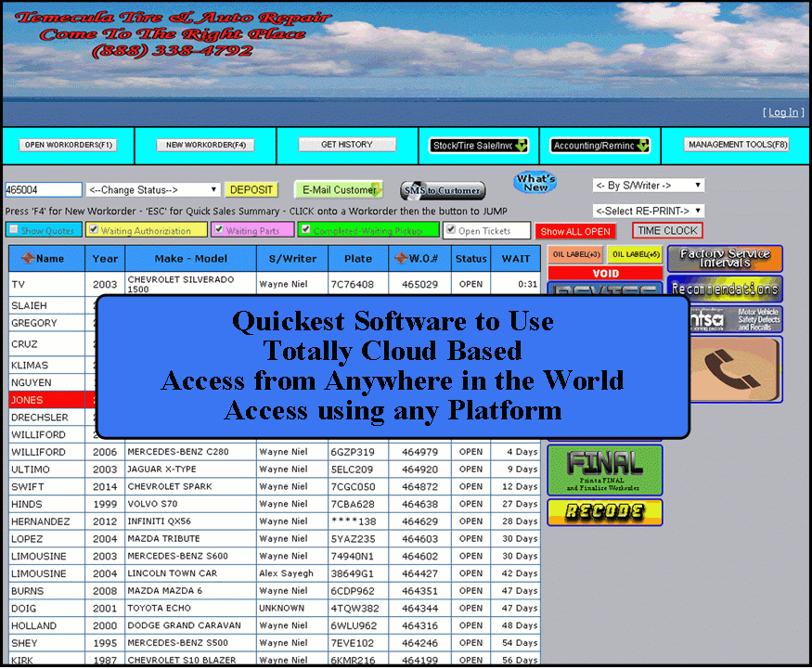Screen dimensions: 812x669
Task: Click the DEPOSIT button
Action: tap(251, 187)
